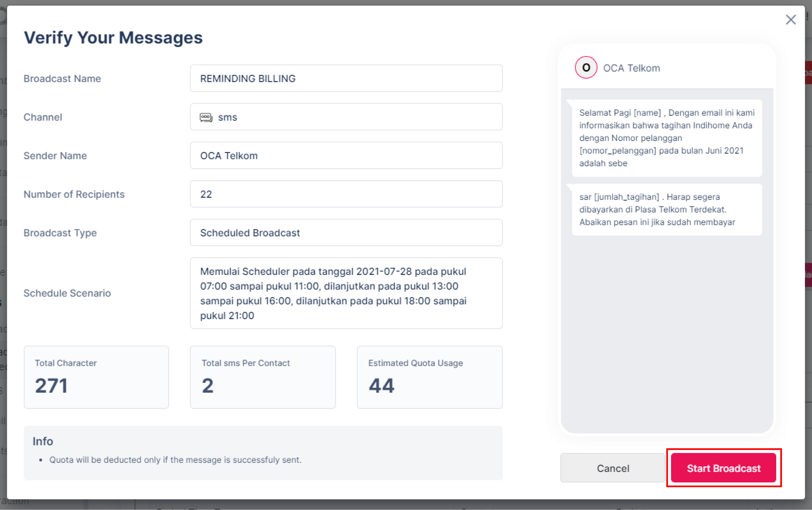Click the second message preview bubble
The height and width of the screenshot is (510, 812).
coord(666,209)
